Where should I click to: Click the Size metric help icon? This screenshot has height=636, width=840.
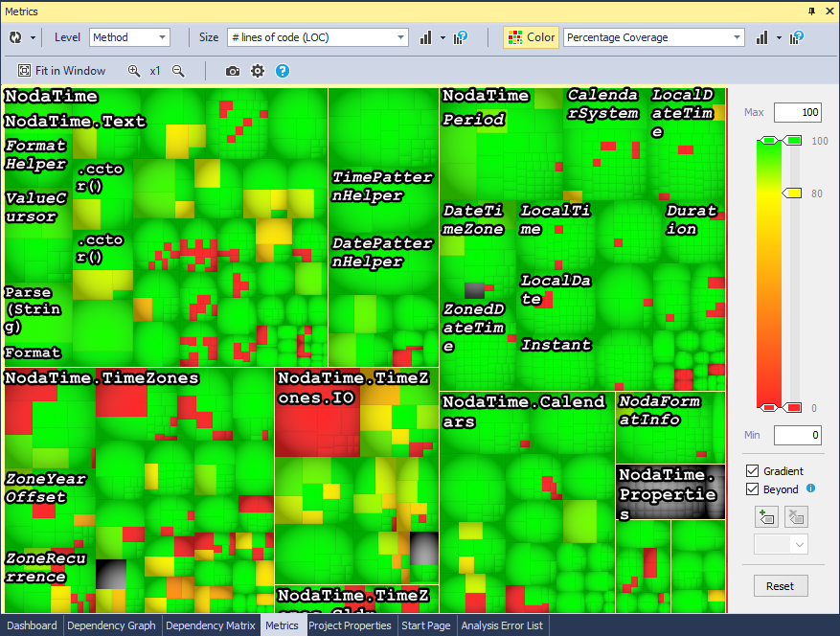coord(461,37)
